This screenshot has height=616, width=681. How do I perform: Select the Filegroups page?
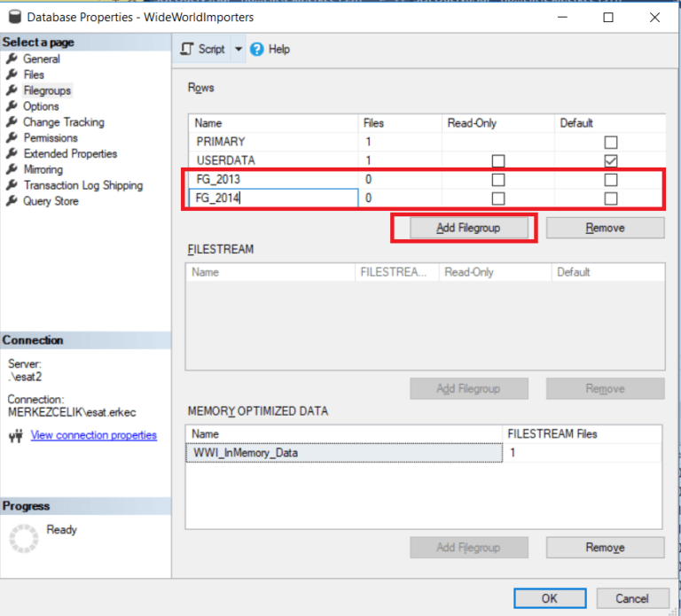click(47, 90)
